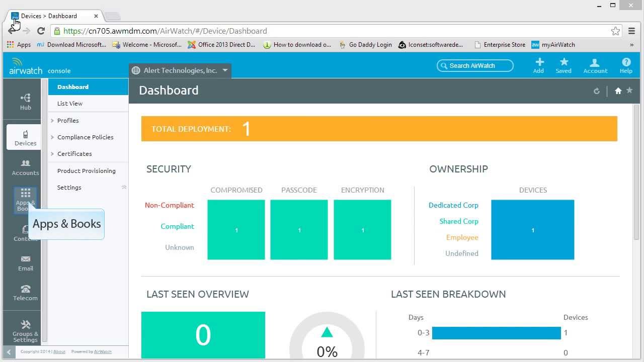Click the home icon on Dashboard bar

618,90
